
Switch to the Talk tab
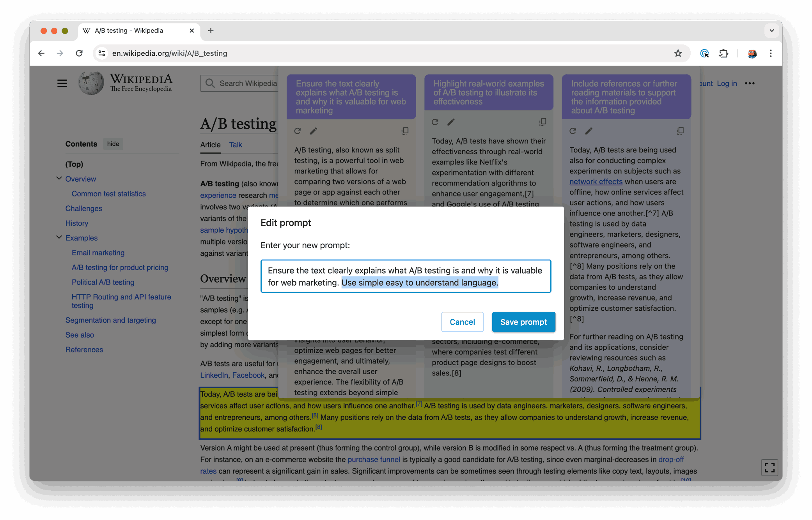click(236, 145)
